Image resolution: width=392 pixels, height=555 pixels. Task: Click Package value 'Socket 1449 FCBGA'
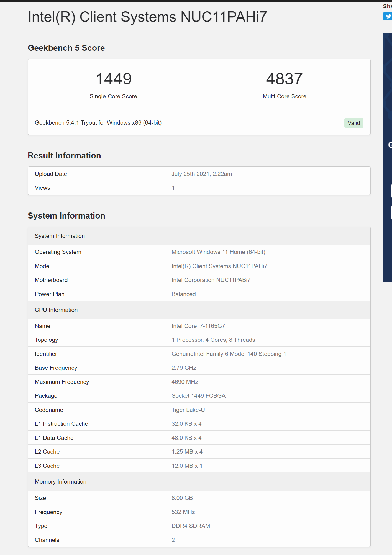pos(199,396)
